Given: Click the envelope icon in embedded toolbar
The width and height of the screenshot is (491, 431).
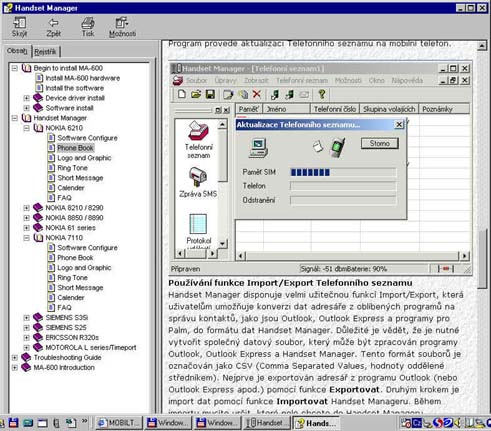Looking at the screenshot, I should pyautogui.click(x=304, y=95).
